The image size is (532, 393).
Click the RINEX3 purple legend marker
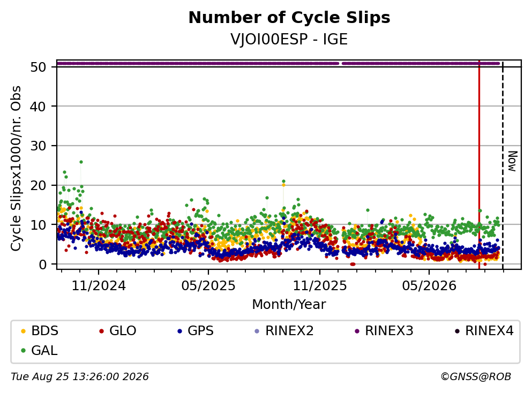tap(357, 331)
